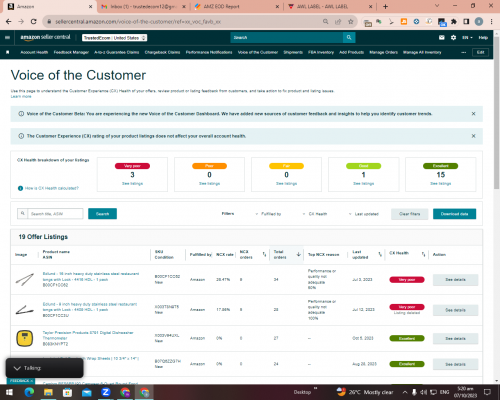Click See listings under Excellent

[x=440, y=184]
